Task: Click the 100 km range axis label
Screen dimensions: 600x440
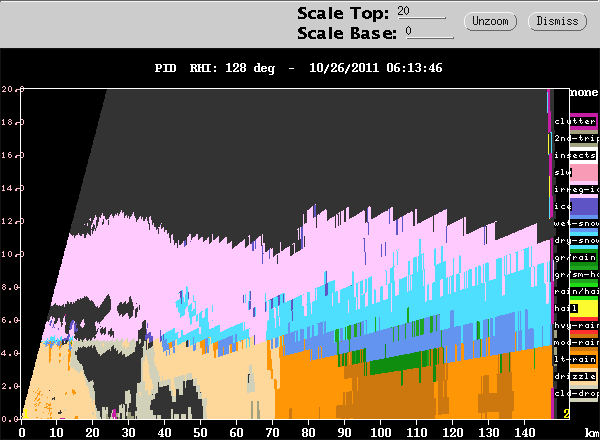Action: pyautogui.click(x=380, y=432)
